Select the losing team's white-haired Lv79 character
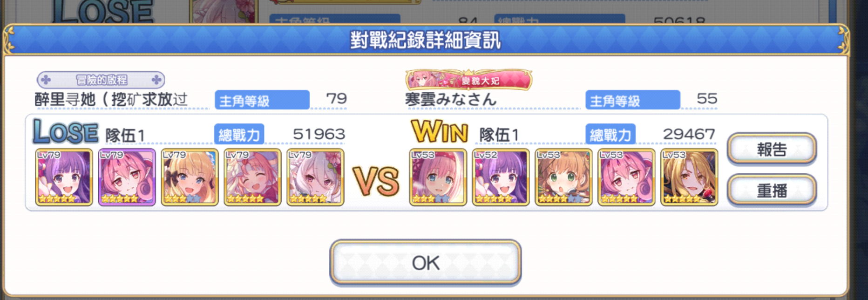This screenshot has width=868, height=300. click(x=315, y=177)
